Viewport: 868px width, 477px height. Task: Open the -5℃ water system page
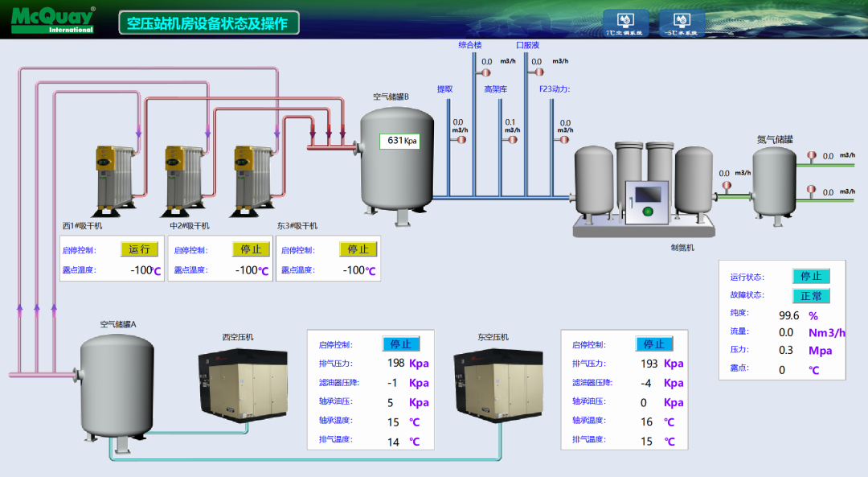tap(682, 23)
